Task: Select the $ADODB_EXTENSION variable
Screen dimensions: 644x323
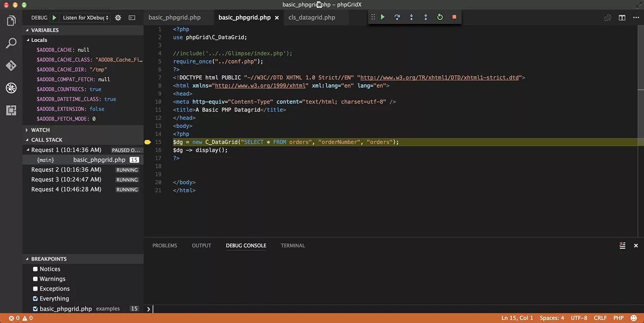Action: [x=83, y=109]
